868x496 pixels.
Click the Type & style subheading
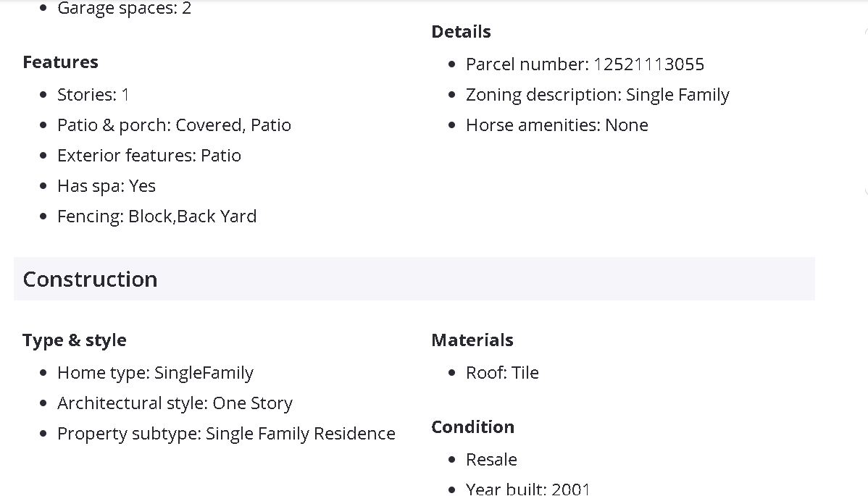click(x=74, y=340)
